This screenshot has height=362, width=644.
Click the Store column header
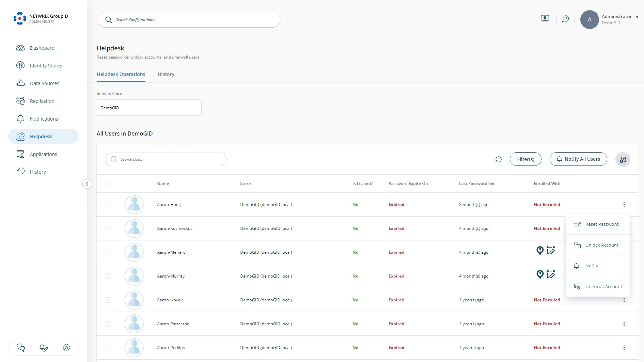[x=245, y=184]
